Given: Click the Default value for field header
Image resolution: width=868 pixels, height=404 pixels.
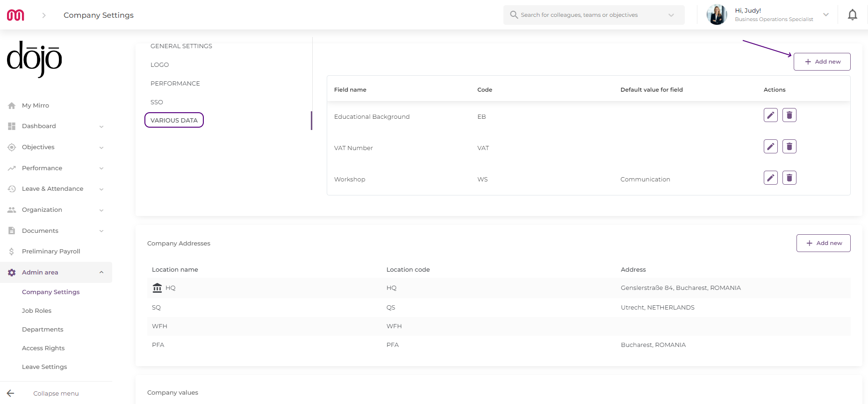Looking at the screenshot, I should click(x=652, y=90).
